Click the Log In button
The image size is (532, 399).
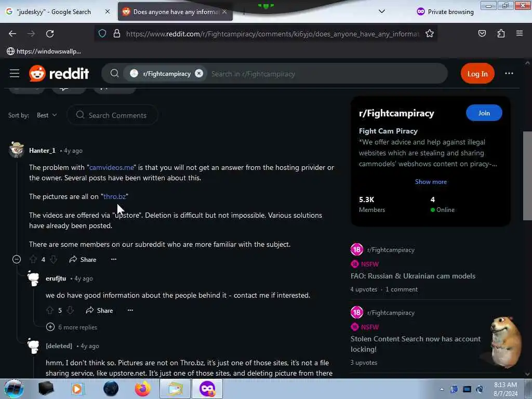point(477,74)
